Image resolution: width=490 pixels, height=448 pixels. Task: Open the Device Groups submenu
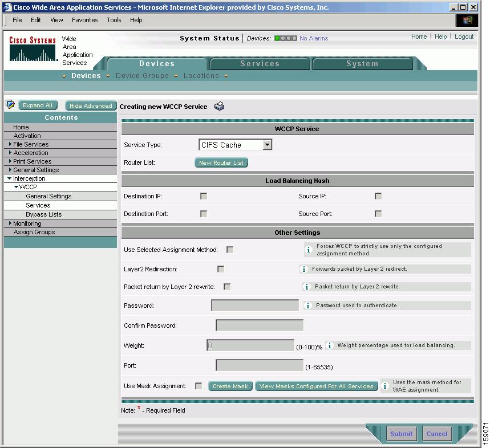tap(142, 76)
